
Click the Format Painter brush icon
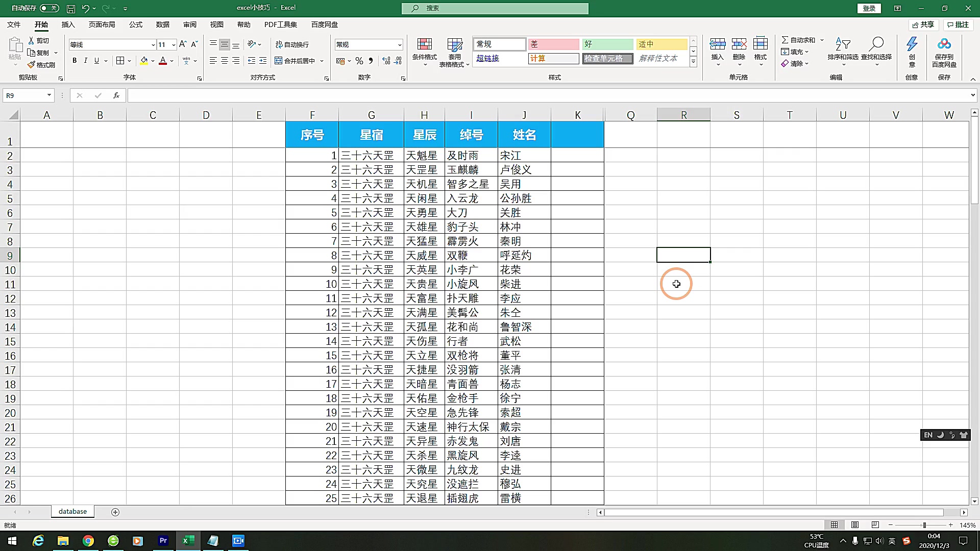[x=32, y=65]
